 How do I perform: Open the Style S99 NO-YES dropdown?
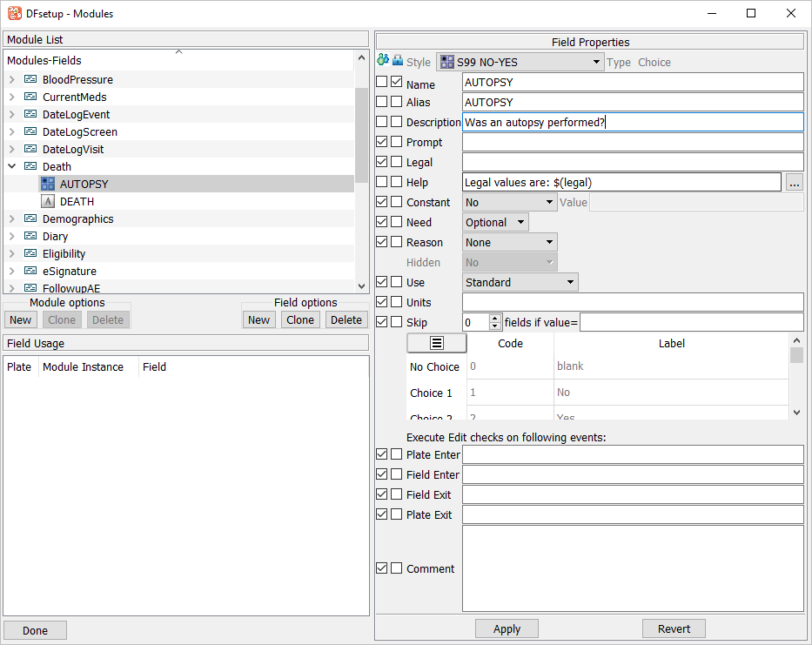click(x=520, y=62)
